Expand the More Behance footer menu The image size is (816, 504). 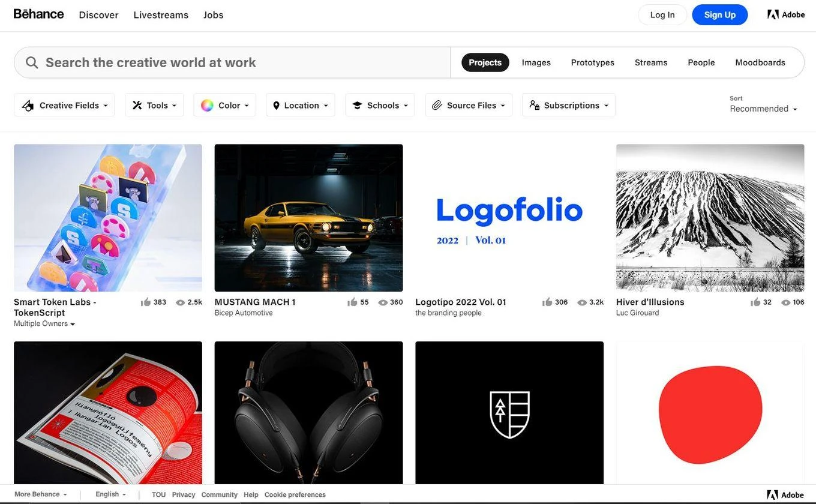[x=41, y=494]
